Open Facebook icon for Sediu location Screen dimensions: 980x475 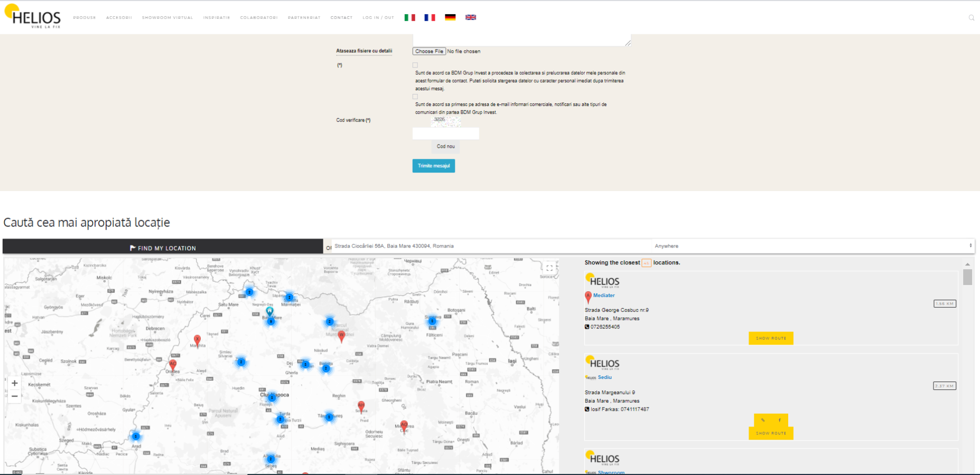point(779,420)
